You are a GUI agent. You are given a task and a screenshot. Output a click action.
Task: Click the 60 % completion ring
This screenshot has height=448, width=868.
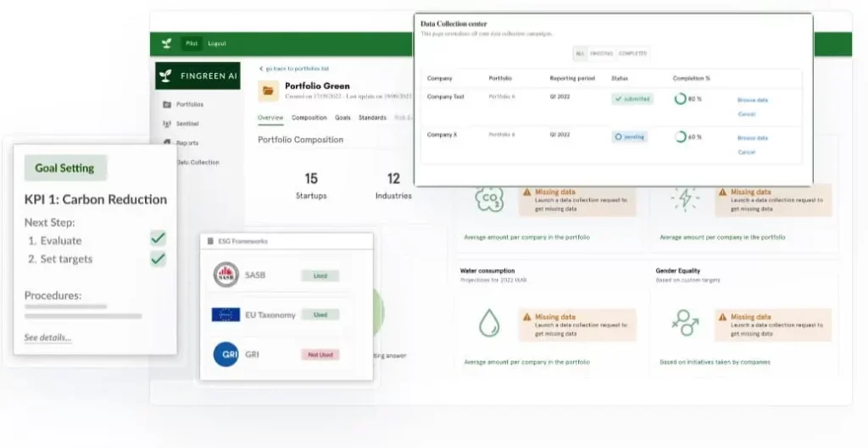[x=681, y=136]
